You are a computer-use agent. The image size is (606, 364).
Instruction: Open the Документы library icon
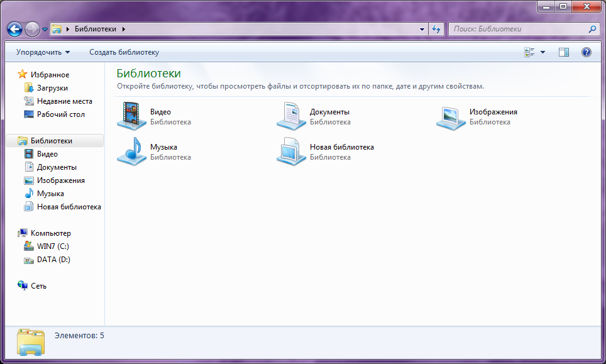click(291, 117)
